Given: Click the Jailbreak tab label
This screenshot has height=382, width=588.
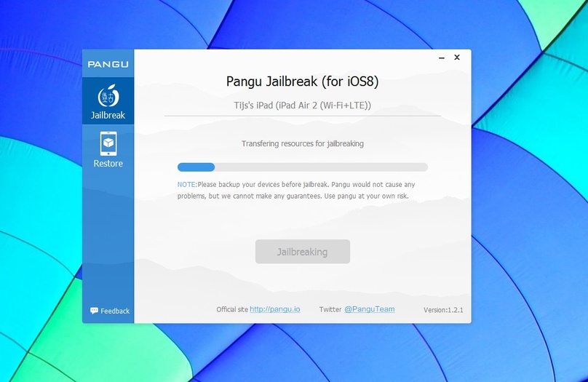Looking at the screenshot, I should pos(108,115).
